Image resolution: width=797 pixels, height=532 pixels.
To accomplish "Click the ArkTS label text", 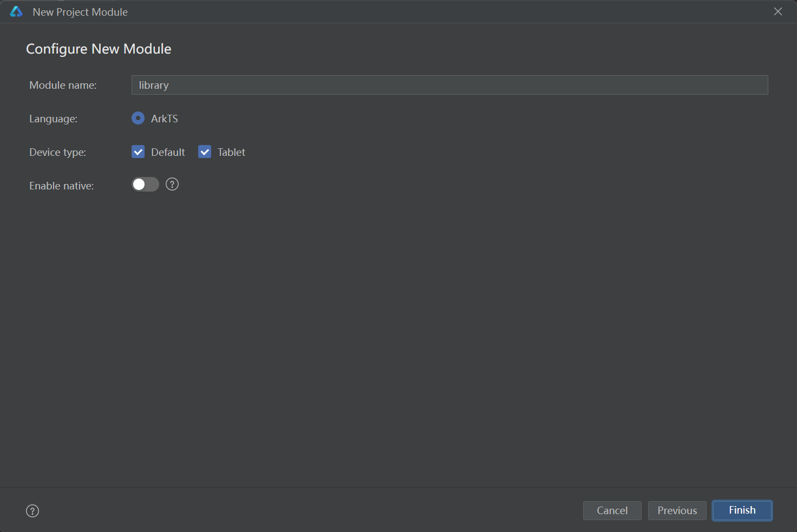I will tap(165, 119).
